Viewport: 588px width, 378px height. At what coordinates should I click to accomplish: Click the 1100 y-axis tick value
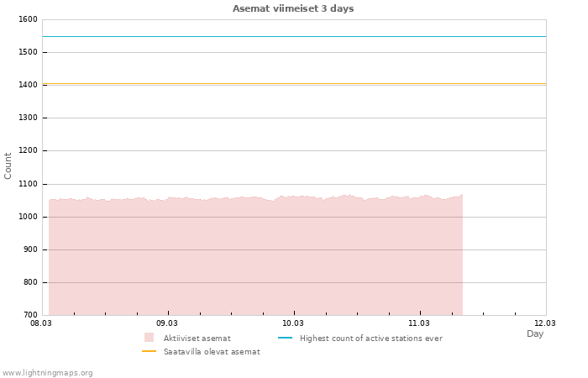pos(27,184)
